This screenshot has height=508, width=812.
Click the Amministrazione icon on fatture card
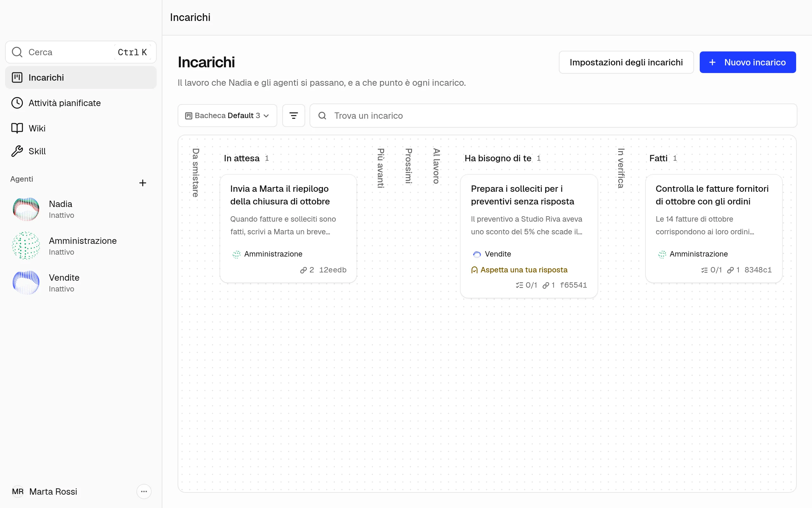662,254
